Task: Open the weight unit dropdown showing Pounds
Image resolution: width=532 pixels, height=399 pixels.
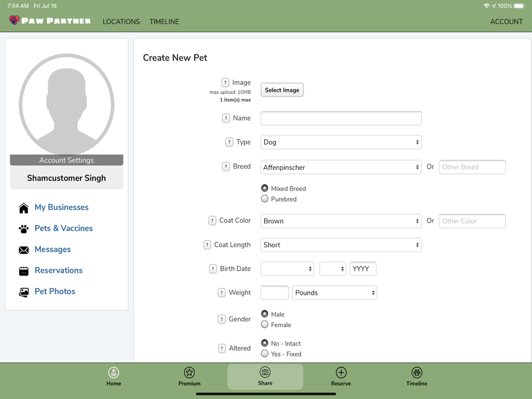Action: coord(335,293)
